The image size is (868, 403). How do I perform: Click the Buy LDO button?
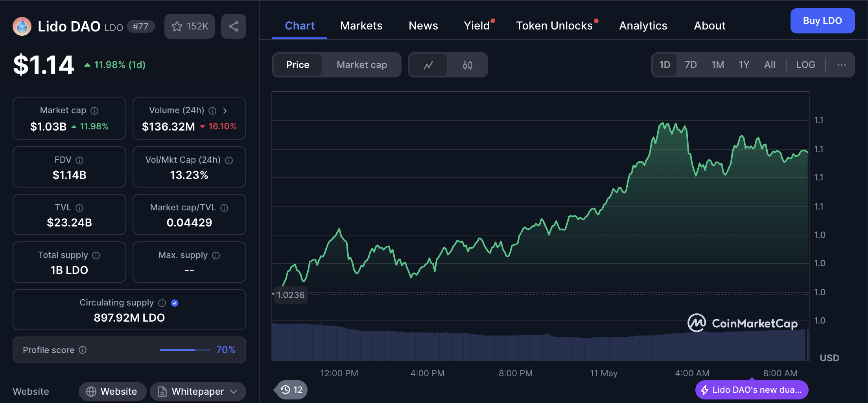[x=822, y=21]
